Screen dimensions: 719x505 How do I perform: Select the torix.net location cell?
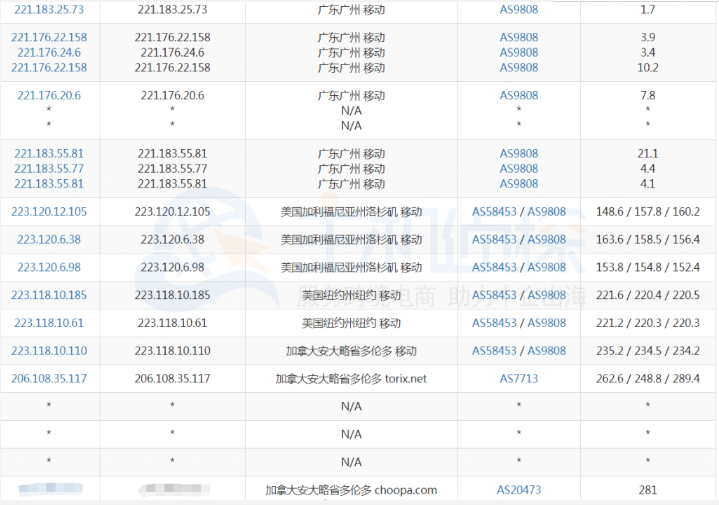pyautogui.click(x=351, y=379)
